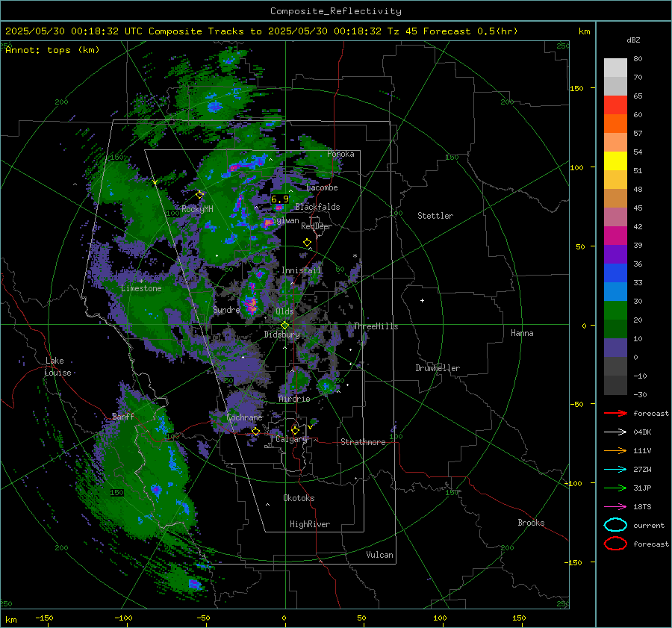
Task: Click the yellow diamond marker above Calgary
Action: click(295, 430)
